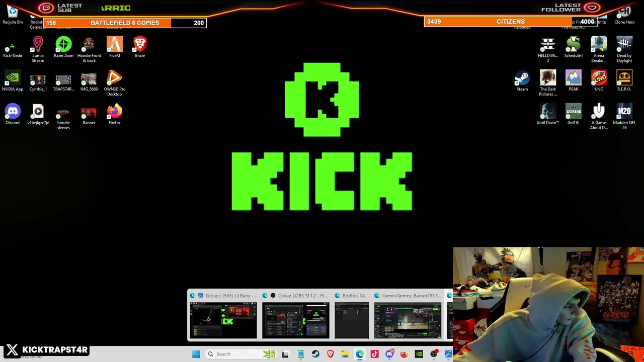Launch A Game About Digging shortcut
644x362 pixels.
click(x=599, y=117)
